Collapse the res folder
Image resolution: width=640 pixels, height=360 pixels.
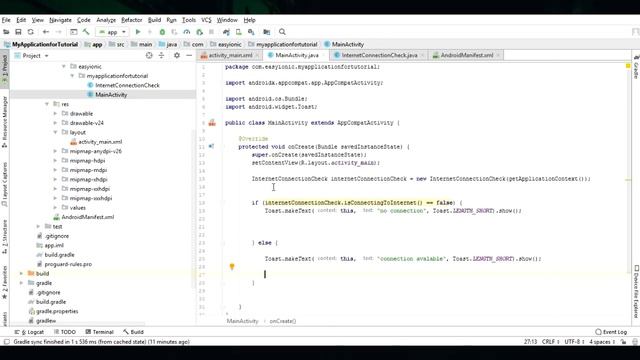pyautogui.click(x=47, y=104)
